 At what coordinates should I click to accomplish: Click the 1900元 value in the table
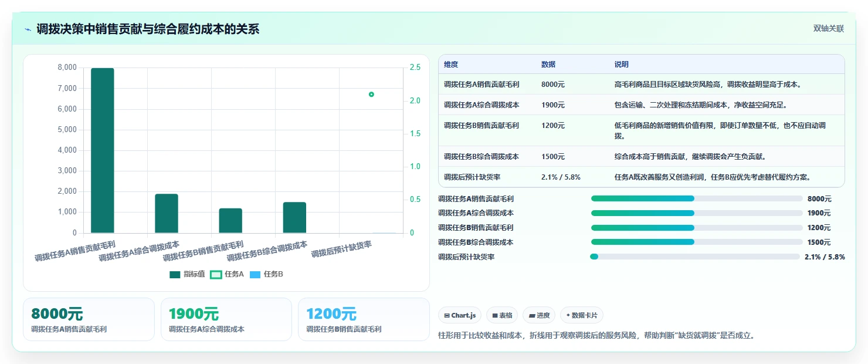pyautogui.click(x=553, y=105)
